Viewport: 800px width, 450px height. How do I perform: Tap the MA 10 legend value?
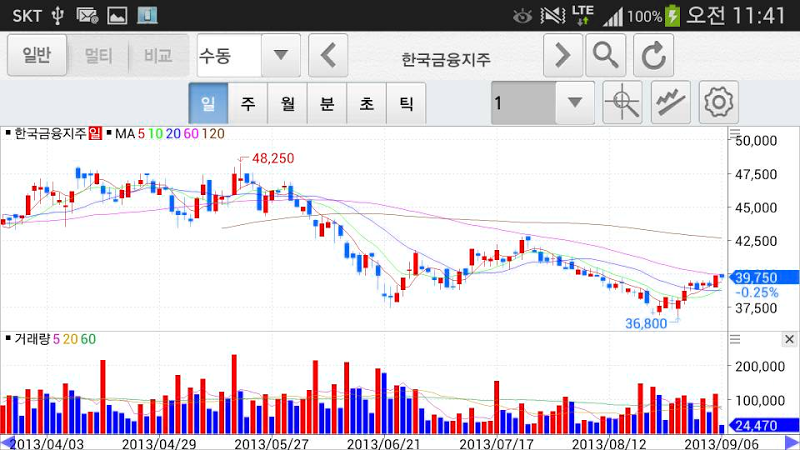155,134
